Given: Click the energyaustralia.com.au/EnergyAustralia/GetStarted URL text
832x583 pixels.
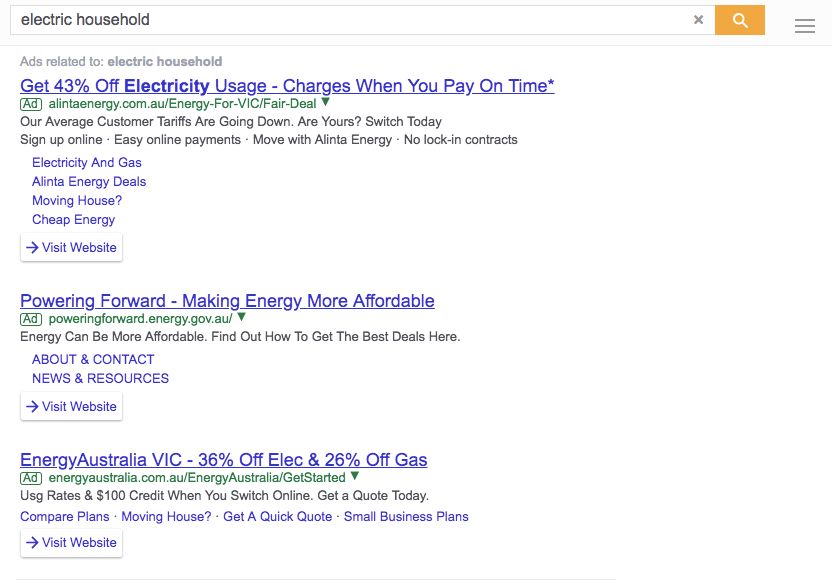Looking at the screenshot, I should pos(197,478).
